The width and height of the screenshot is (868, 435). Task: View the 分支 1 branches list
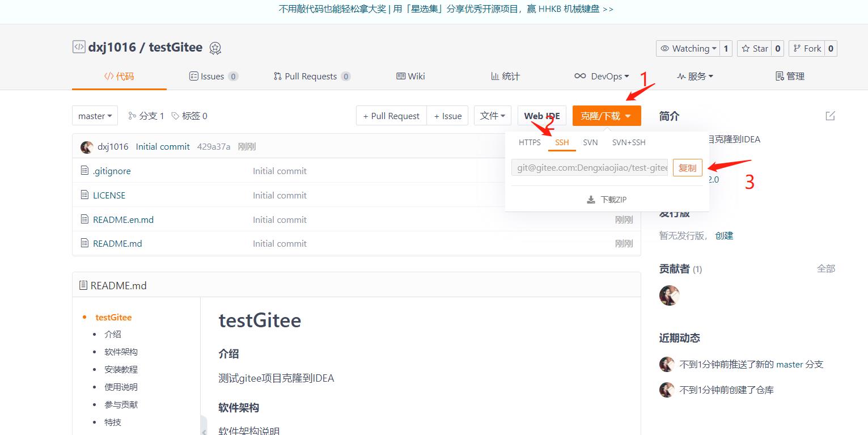coord(146,116)
